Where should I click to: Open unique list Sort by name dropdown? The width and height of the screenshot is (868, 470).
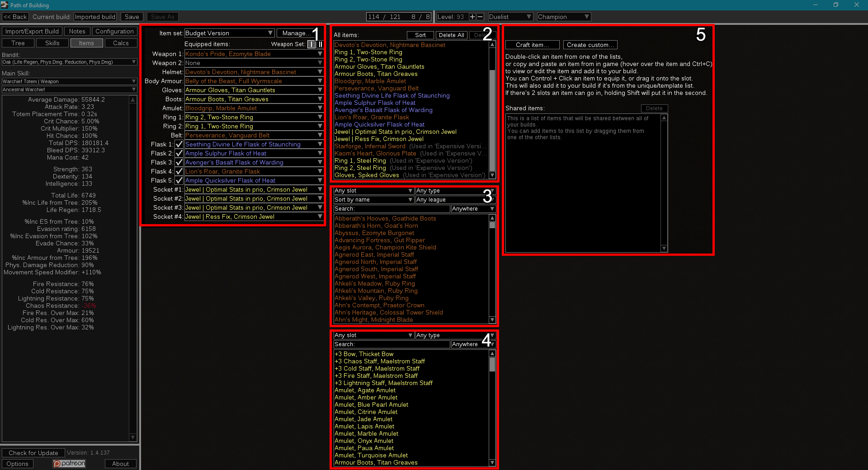[x=373, y=200]
